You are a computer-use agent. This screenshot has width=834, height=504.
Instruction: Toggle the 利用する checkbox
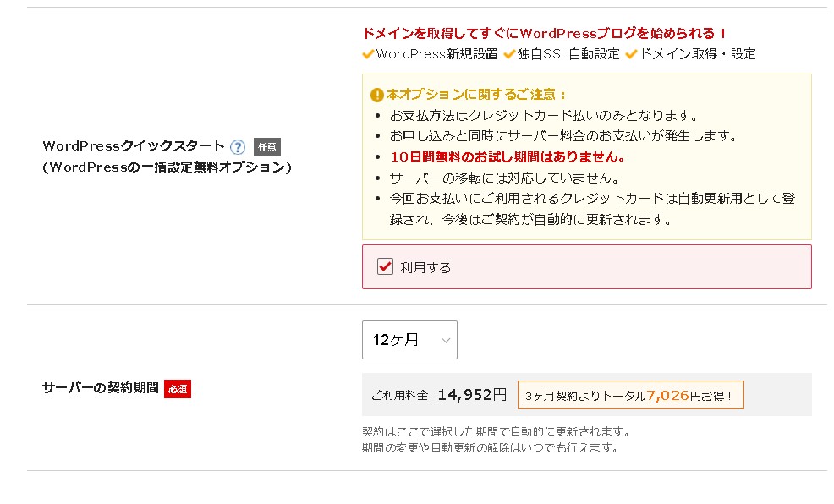point(385,266)
